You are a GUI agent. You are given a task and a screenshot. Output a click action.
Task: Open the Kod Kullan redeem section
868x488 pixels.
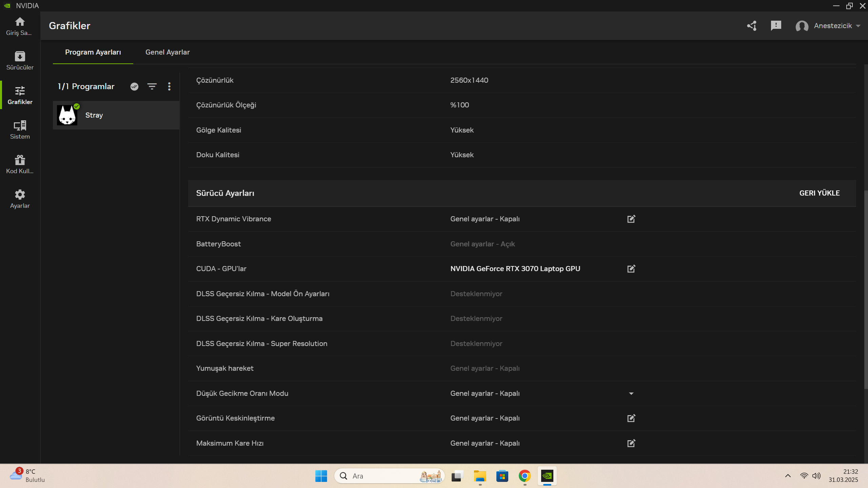coord(20,164)
